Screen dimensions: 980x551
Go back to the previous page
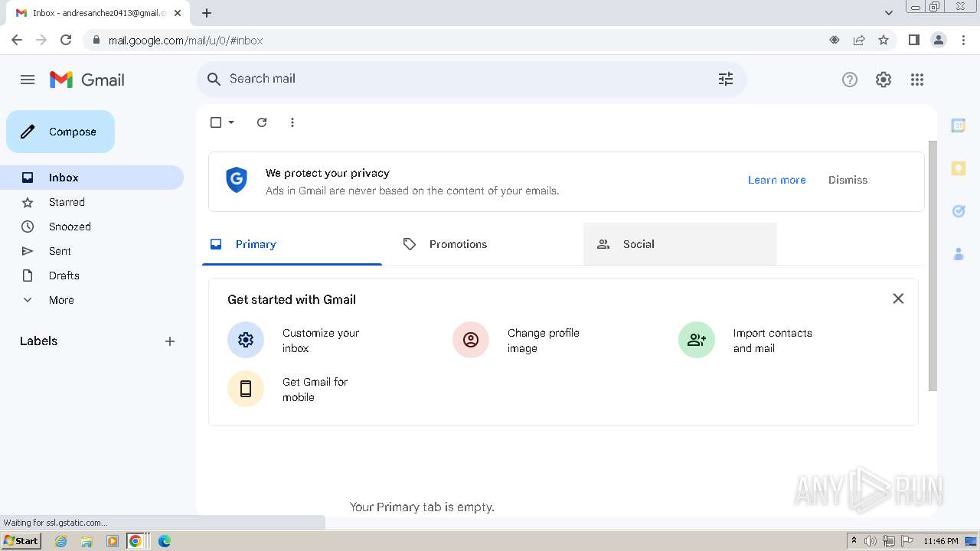pyautogui.click(x=17, y=40)
